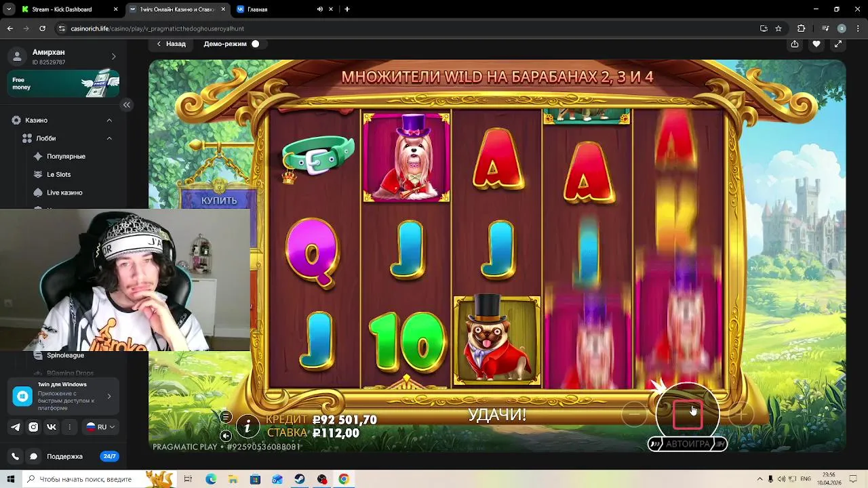Decrease the bet with the minus button
This screenshot has width=868, height=488.
(634, 414)
